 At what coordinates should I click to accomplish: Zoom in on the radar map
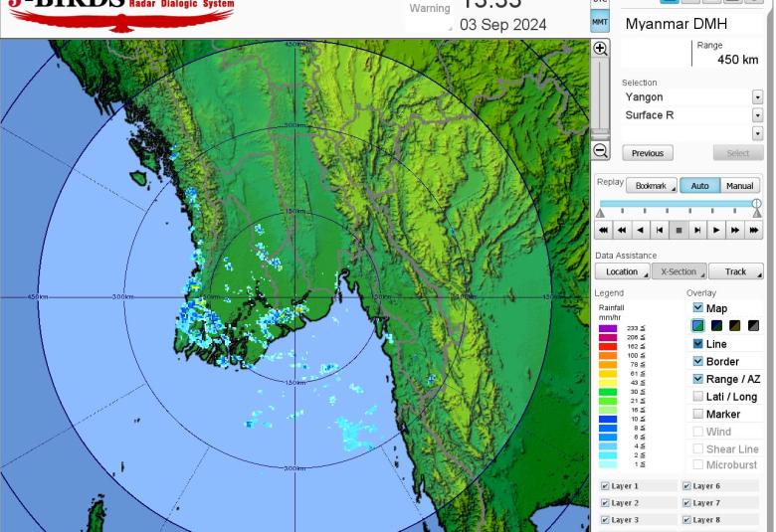[x=600, y=49]
